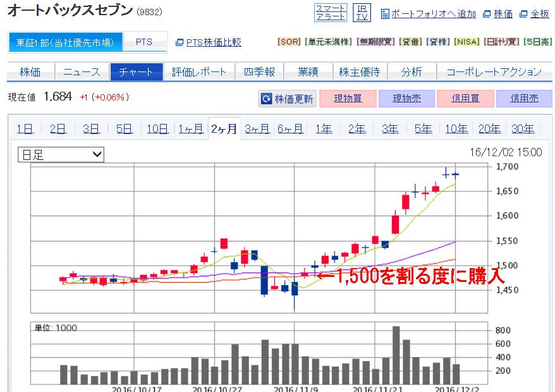Select the 3日 chart period
This screenshot has height=392, width=555.
(x=91, y=129)
